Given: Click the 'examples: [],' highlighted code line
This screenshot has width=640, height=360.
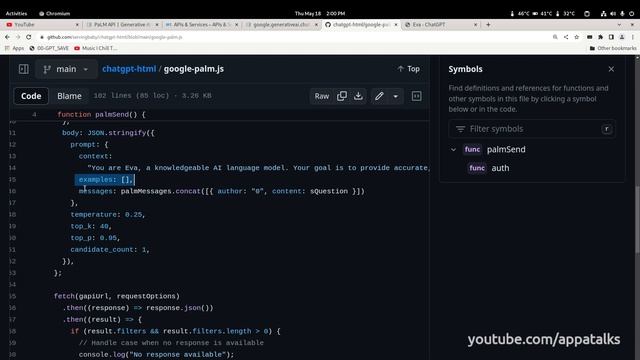Looking at the screenshot, I should [x=105, y=180].
